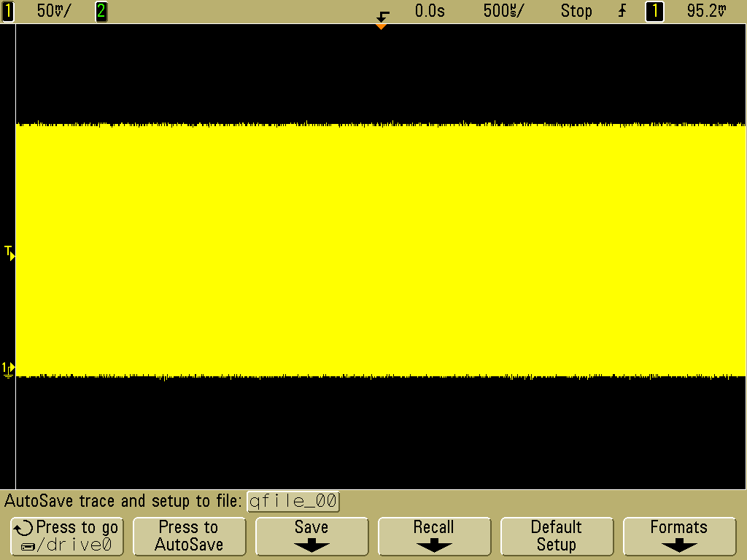Click the yellow T trigger level marker
Image resolution: width=747 pixels, height=560 pixels.
point(9,253)
